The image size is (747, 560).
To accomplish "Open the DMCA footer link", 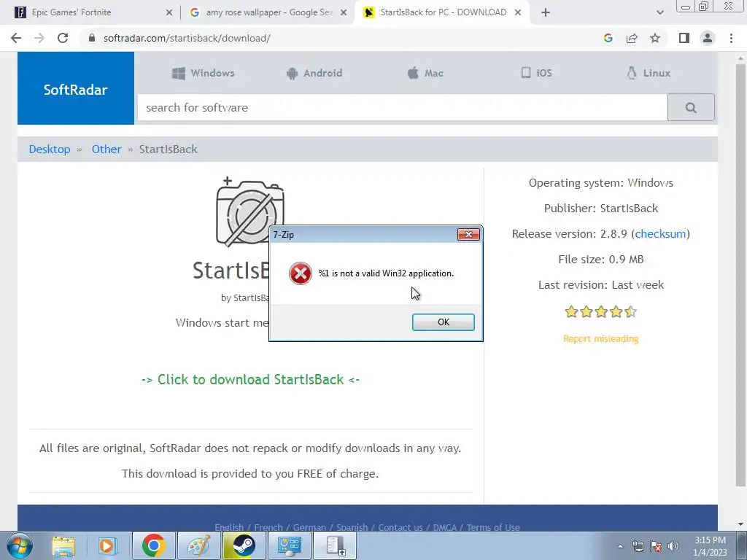I will (444, 527).
